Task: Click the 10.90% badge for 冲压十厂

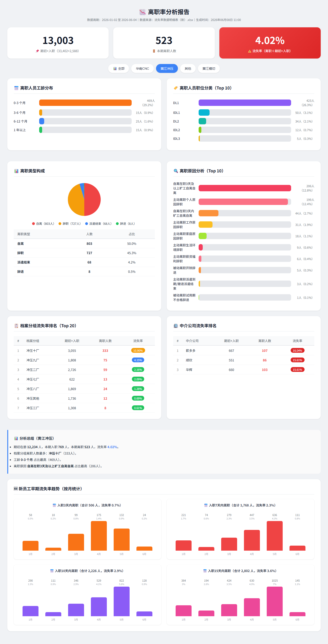Action: 138,350
